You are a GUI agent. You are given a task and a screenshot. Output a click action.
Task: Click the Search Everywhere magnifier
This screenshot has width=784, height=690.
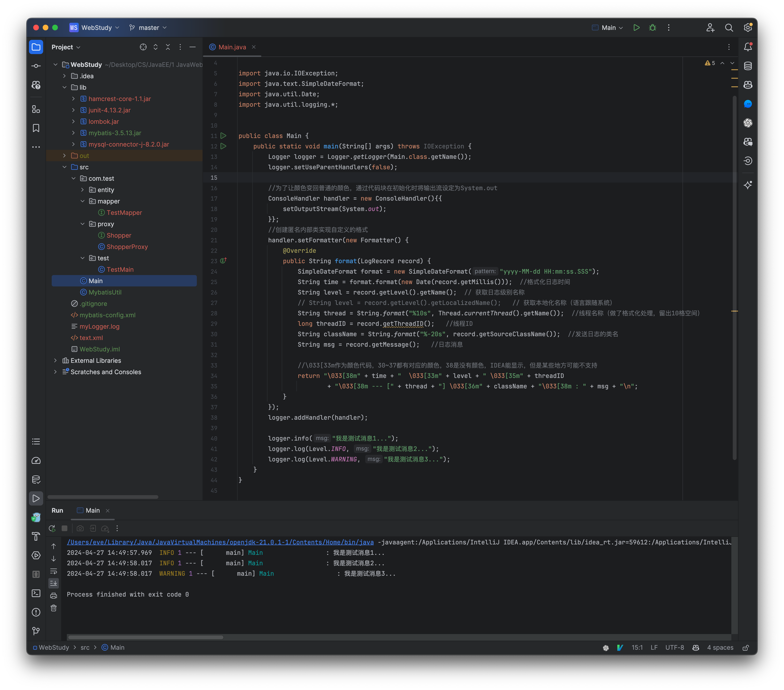(x=729, y=27)
